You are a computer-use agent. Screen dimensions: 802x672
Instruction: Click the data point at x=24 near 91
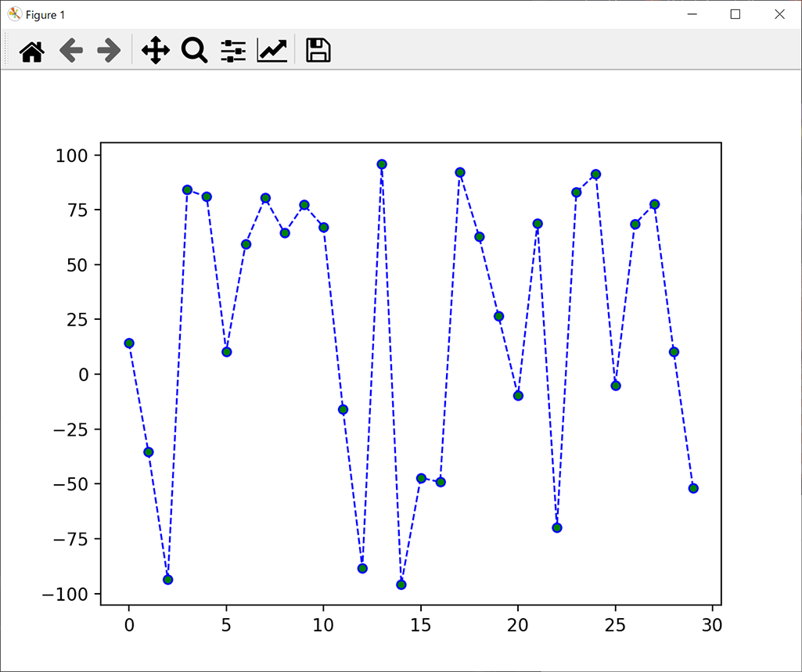point(596,174)
